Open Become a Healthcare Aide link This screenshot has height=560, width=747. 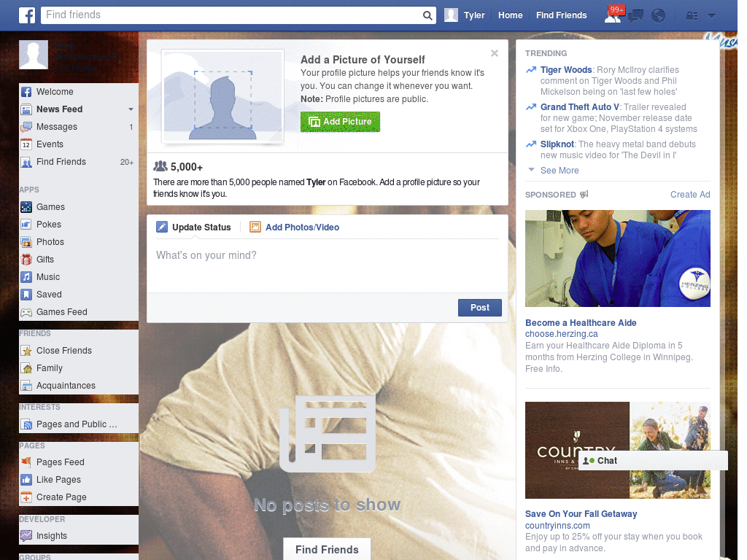581,323
